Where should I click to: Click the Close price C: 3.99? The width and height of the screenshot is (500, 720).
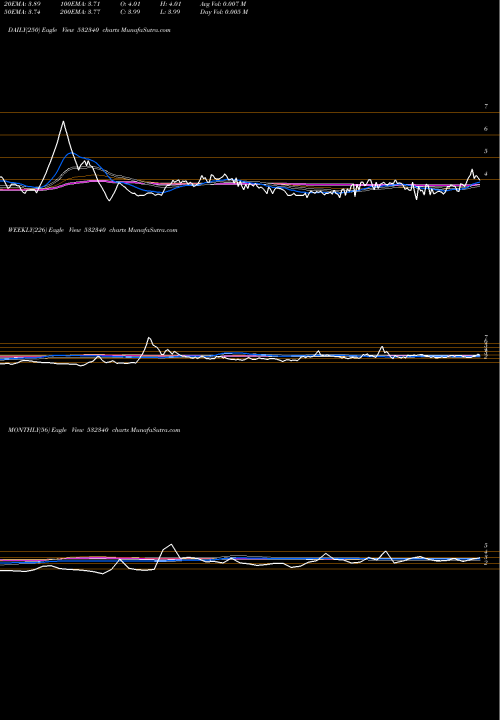point(130,12)
